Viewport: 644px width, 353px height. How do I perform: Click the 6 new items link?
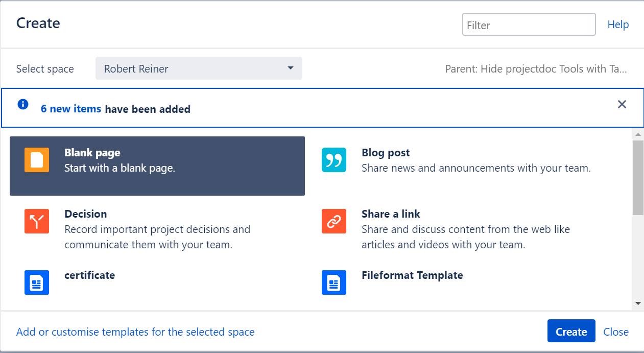71,108
